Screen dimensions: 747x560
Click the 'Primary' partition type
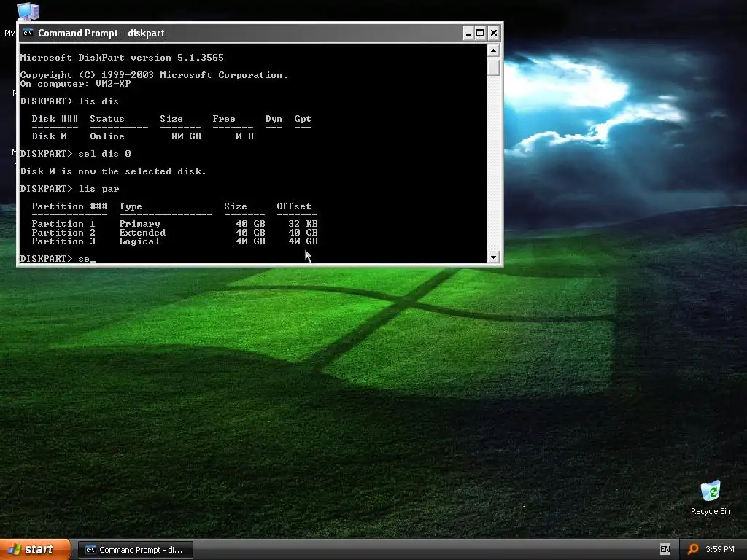point(139,224)
